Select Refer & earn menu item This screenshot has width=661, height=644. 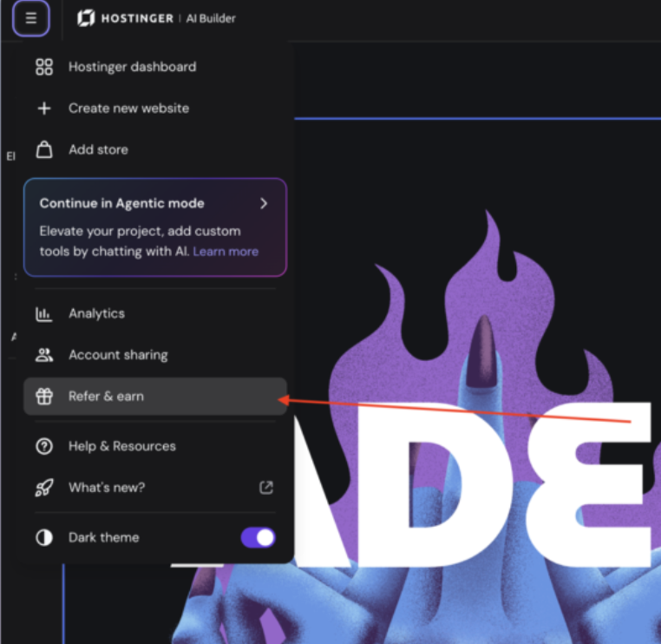pos(155,397)
